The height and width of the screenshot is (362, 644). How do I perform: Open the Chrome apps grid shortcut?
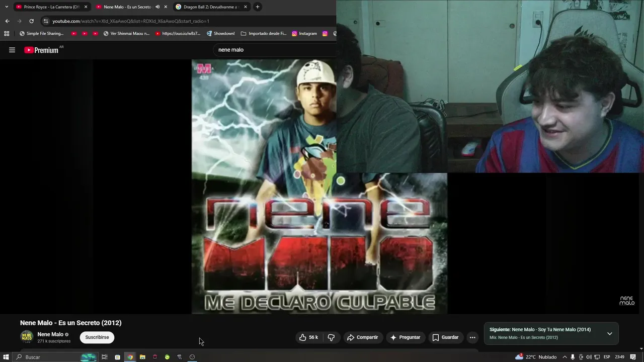(x=7, y=34)
